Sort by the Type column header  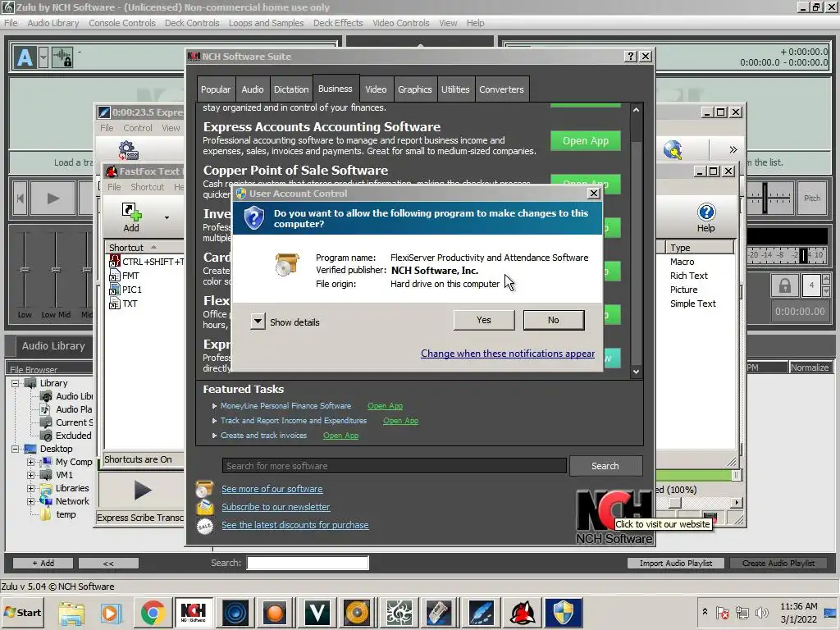click(700, 248)
